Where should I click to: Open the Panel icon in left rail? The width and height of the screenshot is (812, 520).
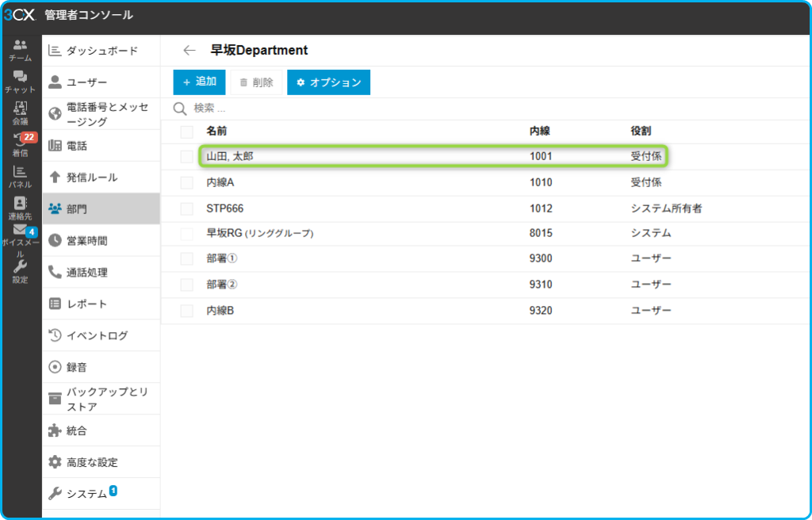tap(21, 176)
